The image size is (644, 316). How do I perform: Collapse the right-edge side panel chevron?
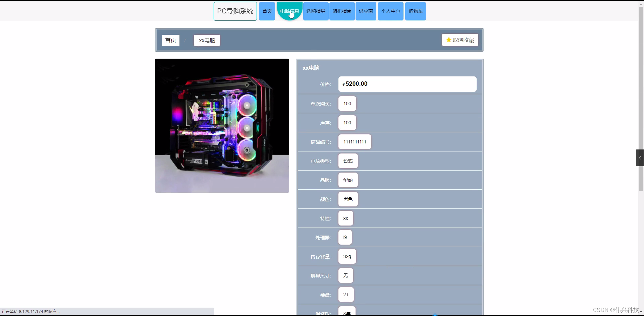tap(640, 157)
